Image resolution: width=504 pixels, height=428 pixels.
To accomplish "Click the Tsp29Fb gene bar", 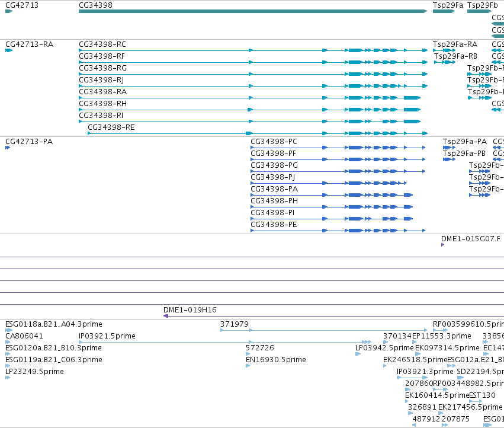I will pyautogui.click(x=479, y=11).
